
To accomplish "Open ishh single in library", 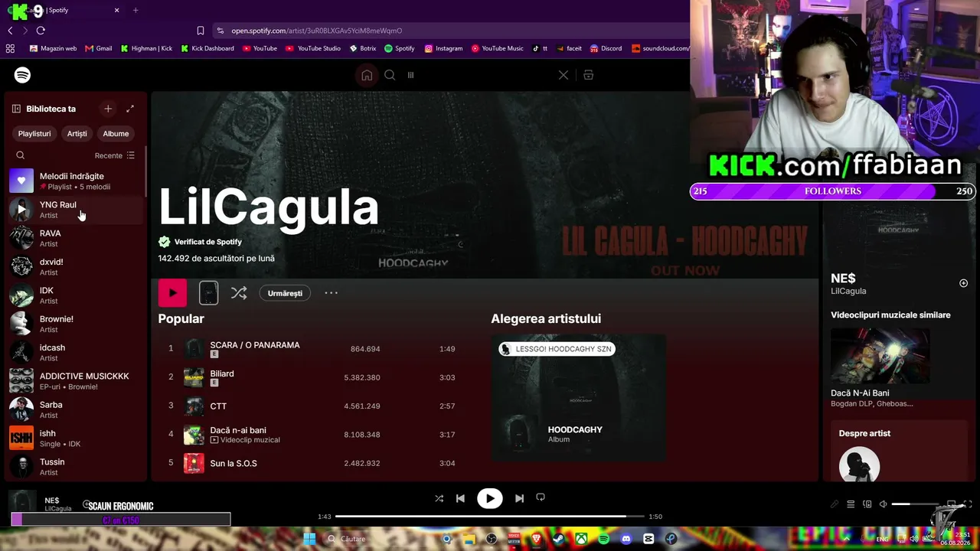I will [75, 438].
